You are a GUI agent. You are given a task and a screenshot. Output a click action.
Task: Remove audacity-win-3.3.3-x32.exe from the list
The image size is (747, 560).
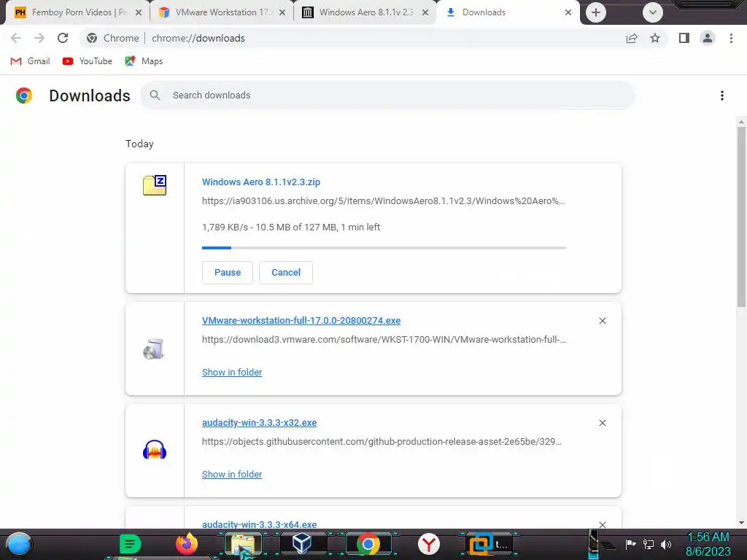(x=602, y=423)
